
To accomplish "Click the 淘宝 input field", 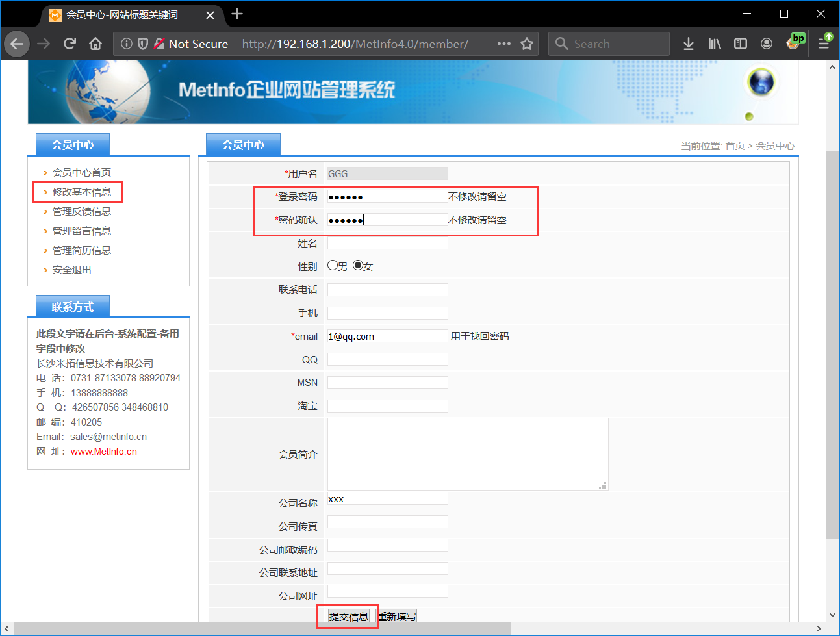I will pos(387,405).
